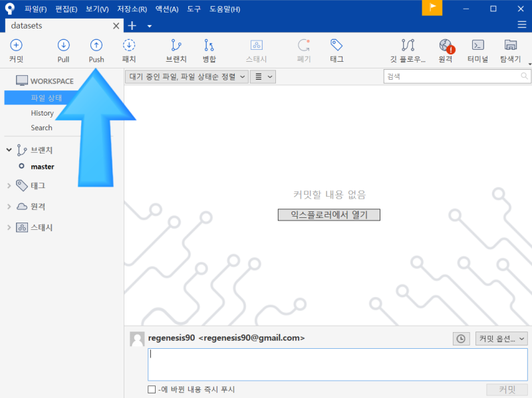
Task: Launch the 터미널 (Terminal) icon
Action: coord(477,49)
